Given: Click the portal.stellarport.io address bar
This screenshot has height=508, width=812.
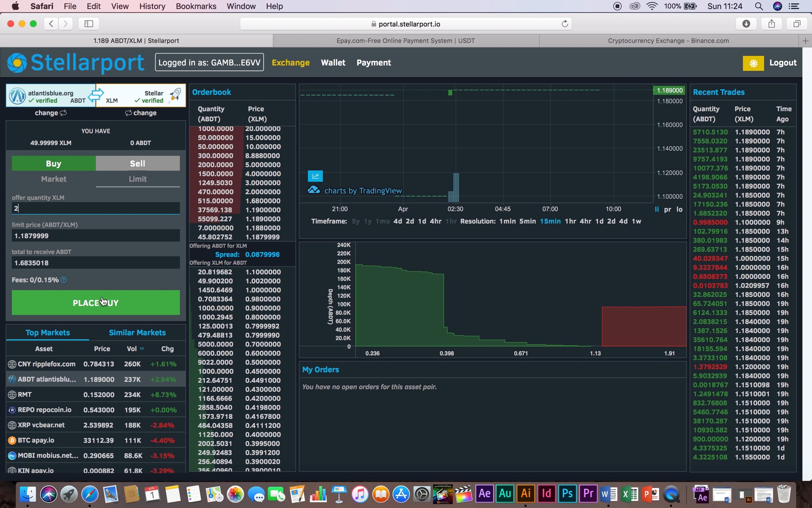Looking at the screenshot, I should click(406, 24).
